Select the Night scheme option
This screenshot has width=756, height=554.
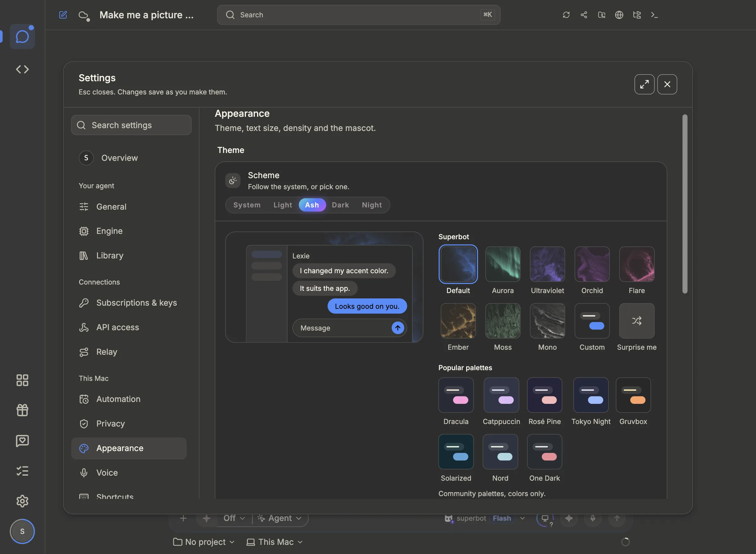tap(372, 205)
